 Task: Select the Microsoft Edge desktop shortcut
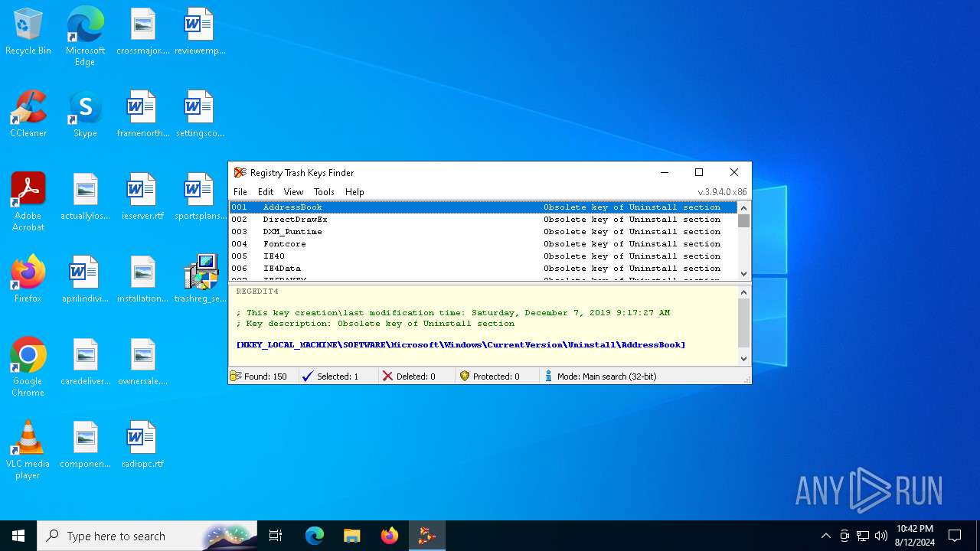[85, 37]
